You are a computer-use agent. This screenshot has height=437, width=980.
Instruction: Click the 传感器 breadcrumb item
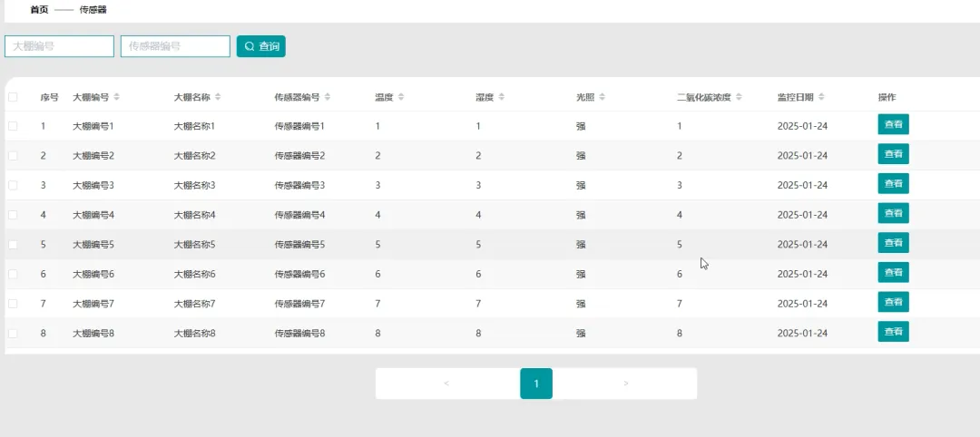click(x=93, y=10)
